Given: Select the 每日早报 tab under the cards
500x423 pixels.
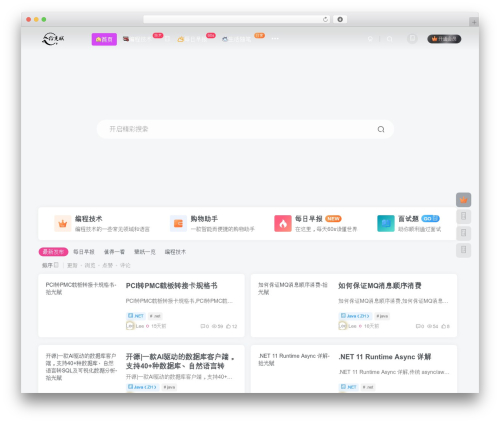Looking at the screenshot, I should (84, 252).
